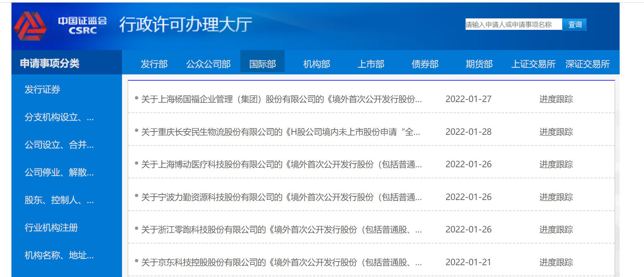The width and height of the screenshot is (644, 277).
Task: Open the 上海杨国福企业管理 application link
Action: (281, 99)
